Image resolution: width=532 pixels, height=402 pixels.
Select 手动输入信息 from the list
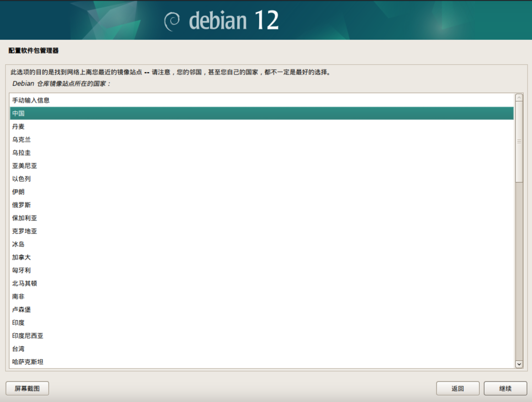coord(31,100)
